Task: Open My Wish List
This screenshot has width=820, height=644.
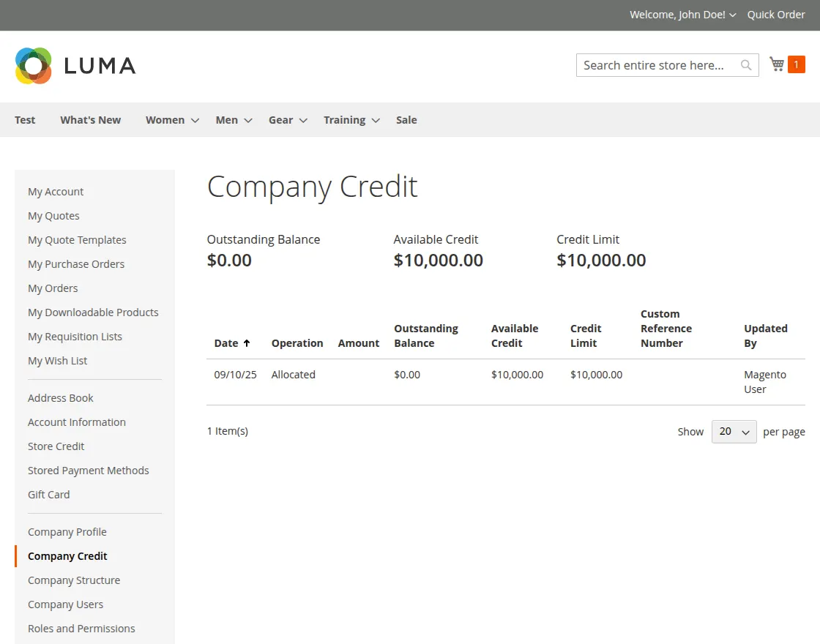Action: click(x=58, y=361)
